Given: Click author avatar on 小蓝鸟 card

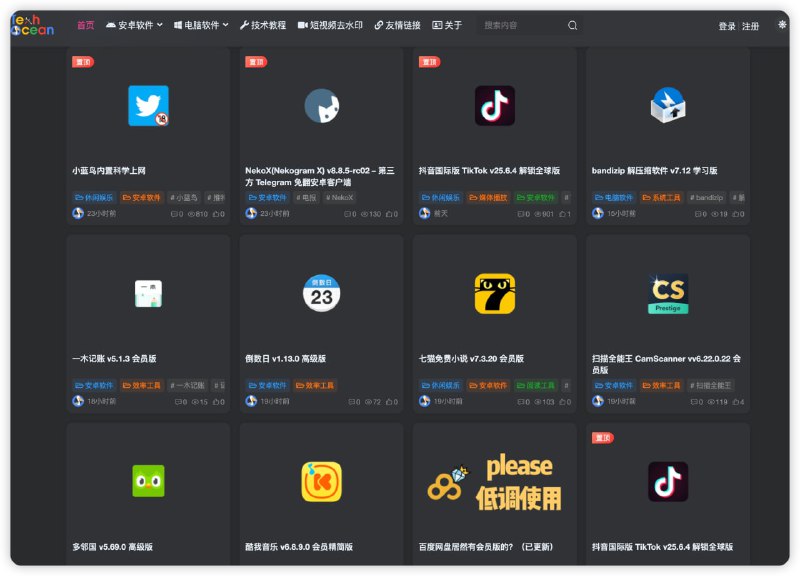Looking at the screenshot, I should pyautogui.click(x=78, y=213).
